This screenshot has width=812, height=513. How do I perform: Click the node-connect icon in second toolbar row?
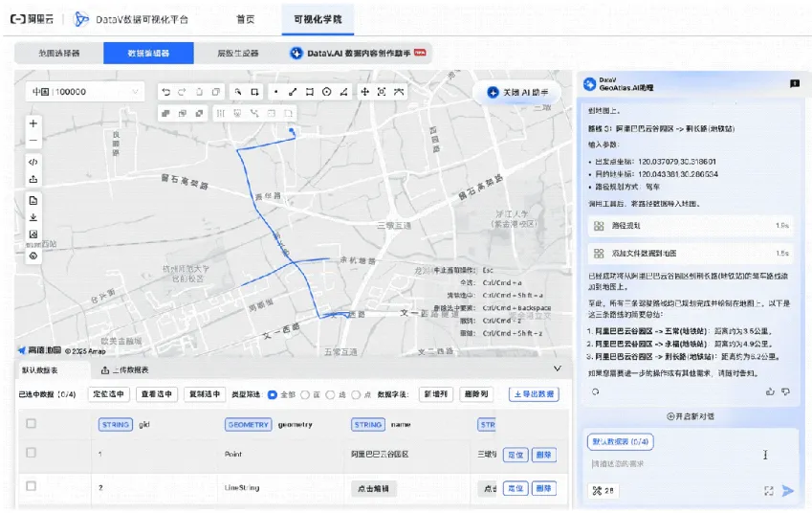coord(254,113)
